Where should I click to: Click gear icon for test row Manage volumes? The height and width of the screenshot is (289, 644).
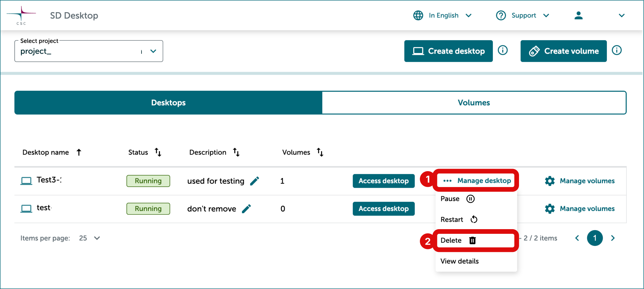pyautogui.click(x=550, y=209)
